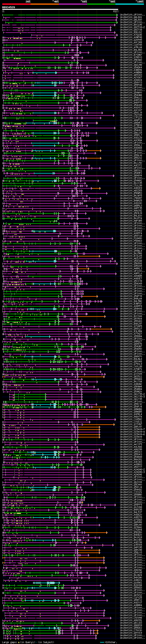Viewport: 146px width, 644px height.
Task: Click the orange ~40% identity legend bar
Action: [x=45, y=4]
